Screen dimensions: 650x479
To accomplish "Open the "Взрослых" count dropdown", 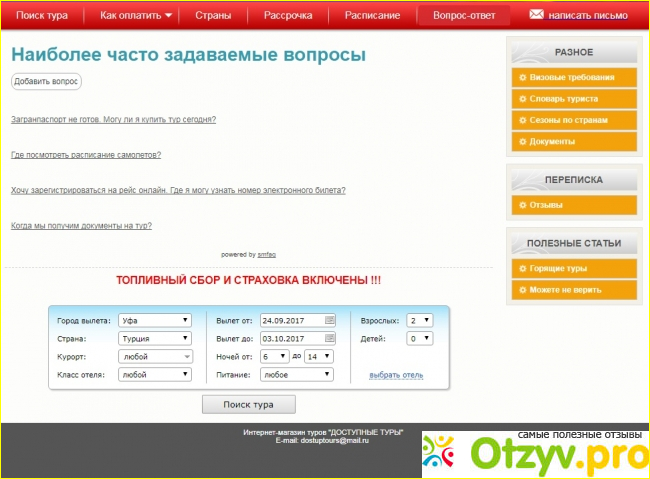I will tap(420, 321).
